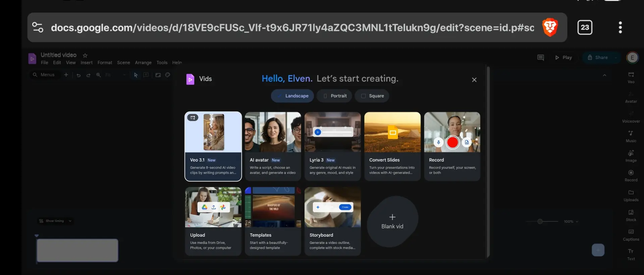The height and width of the screenshot is (275, 644).
Task: Add a comment from the toolbar
Action: click(x=146, y=75)
